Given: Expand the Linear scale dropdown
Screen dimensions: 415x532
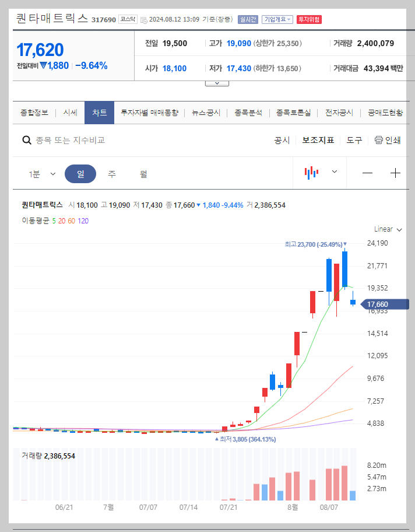Looking at the screenshot, I should pos(386,229).
